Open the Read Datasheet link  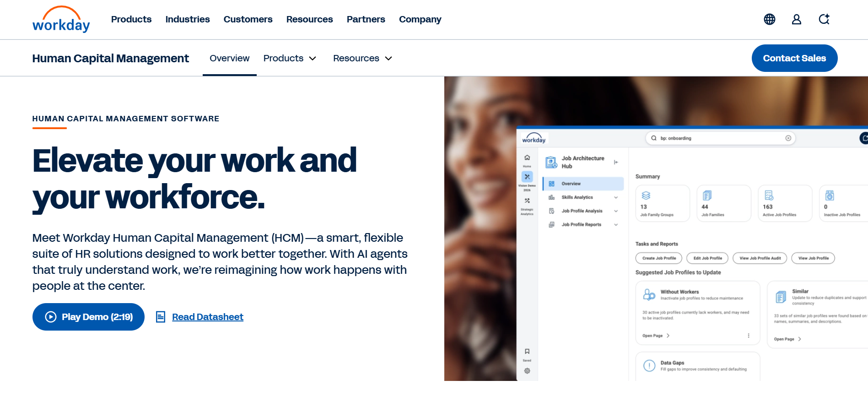208,317
